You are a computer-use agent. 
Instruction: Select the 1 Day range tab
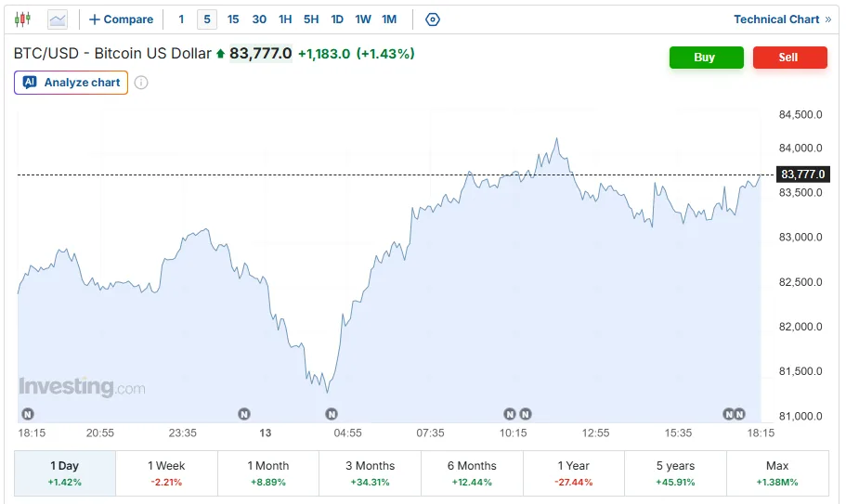point(65,473)
